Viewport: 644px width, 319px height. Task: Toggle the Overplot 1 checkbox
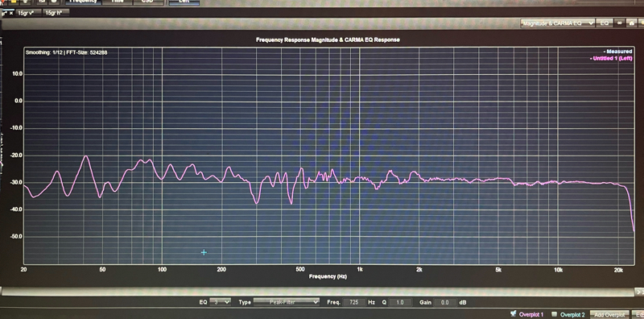pyautogui.click(x=514, y=314)
